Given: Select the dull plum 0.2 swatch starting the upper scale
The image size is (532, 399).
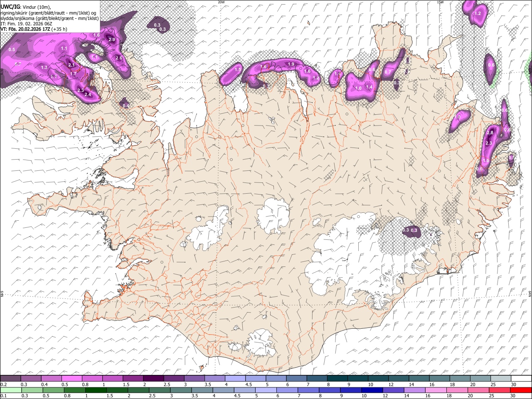Looking at the screenshot, I should click(10, 379).
